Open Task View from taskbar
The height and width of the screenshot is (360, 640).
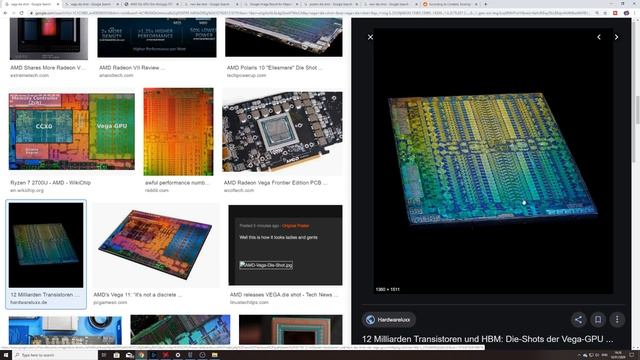pyautogui.click(x=104, y=355)
